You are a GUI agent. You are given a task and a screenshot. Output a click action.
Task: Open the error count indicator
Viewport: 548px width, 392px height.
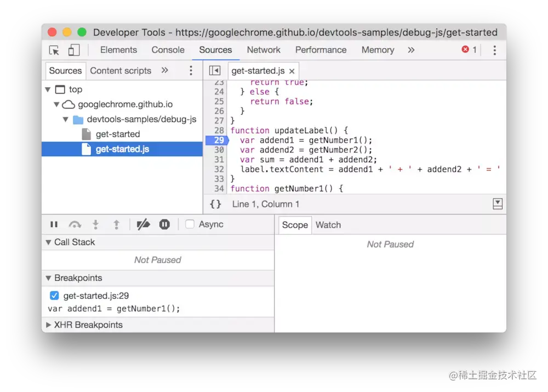469,50
